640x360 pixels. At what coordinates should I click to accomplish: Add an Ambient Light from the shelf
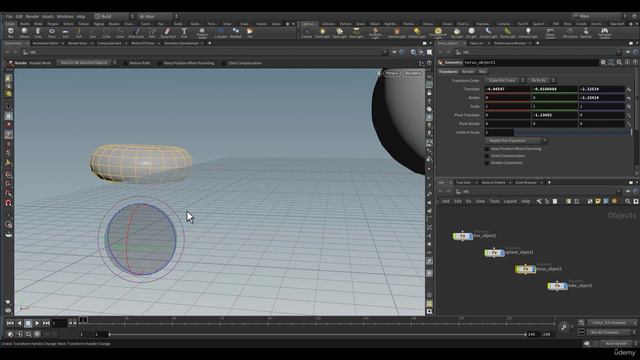point(528,33)
